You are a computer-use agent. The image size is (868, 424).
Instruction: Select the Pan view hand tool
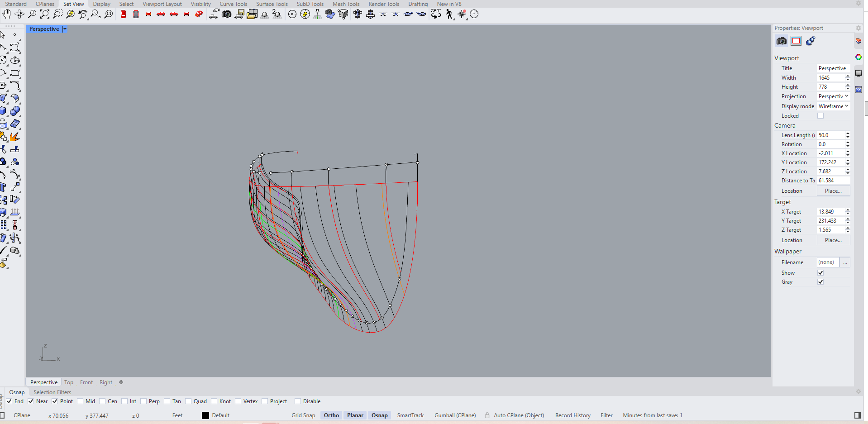click(6, 14)
